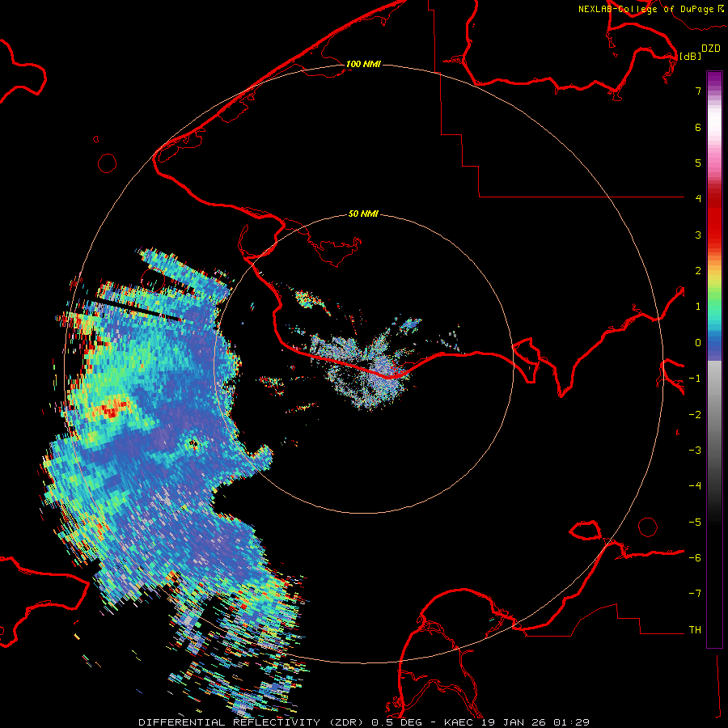Click the '5' value on the color scale

(x=698, y=163)
